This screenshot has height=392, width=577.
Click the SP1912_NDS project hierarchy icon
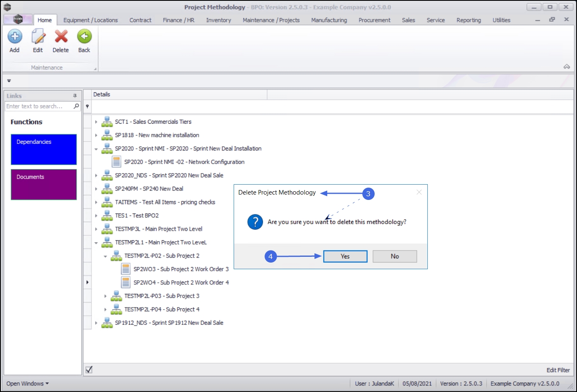pyautogui.click(x=107, y=323)
